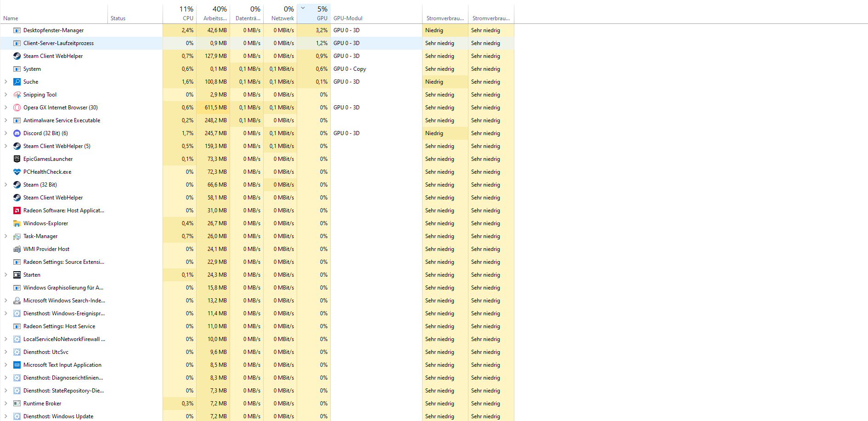Click the Microsoft Windows Search-Indexer icon
Image resolution: width=868 pixels, height=421 pixels.
pos(17,301)
